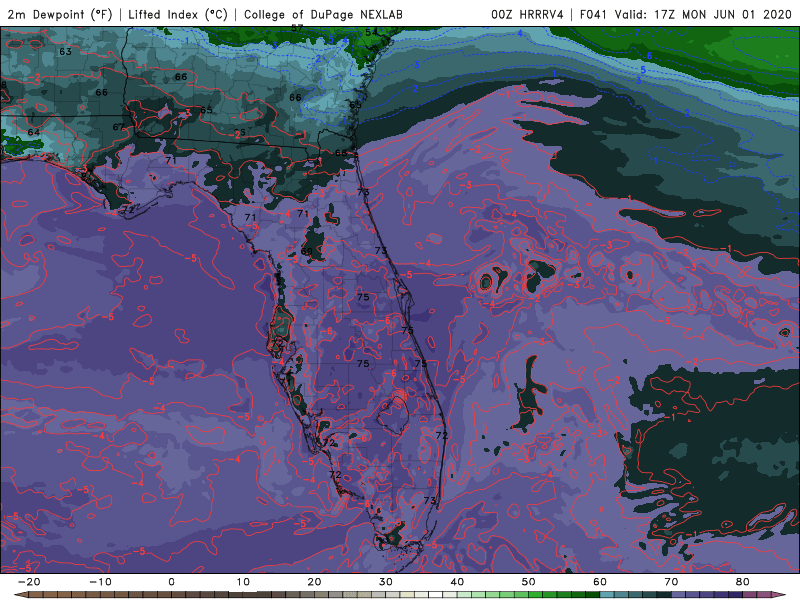The width and height of the screenshot is (800, 600).
Task: Click the 80 tick label on colorbar
Action: pyautogui.click(x=743, y=582)
